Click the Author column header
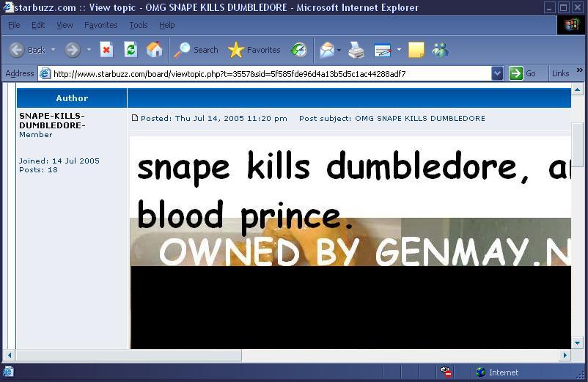588x382 pixels. coord(72,98)
